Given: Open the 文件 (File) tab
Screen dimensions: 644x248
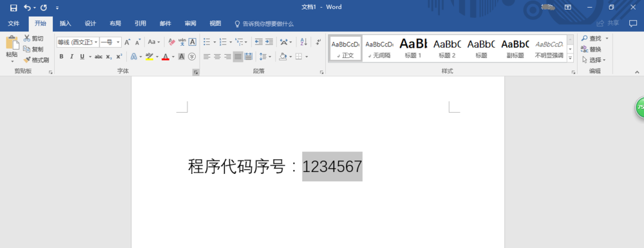Looking at the screenshot, I should point(14,23).
